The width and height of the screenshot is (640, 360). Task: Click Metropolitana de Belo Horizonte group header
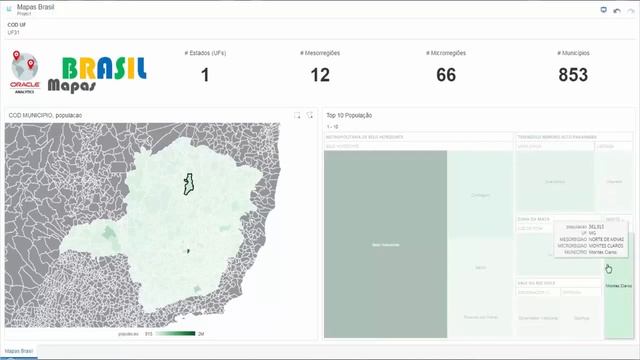click(x=418, y=137)
